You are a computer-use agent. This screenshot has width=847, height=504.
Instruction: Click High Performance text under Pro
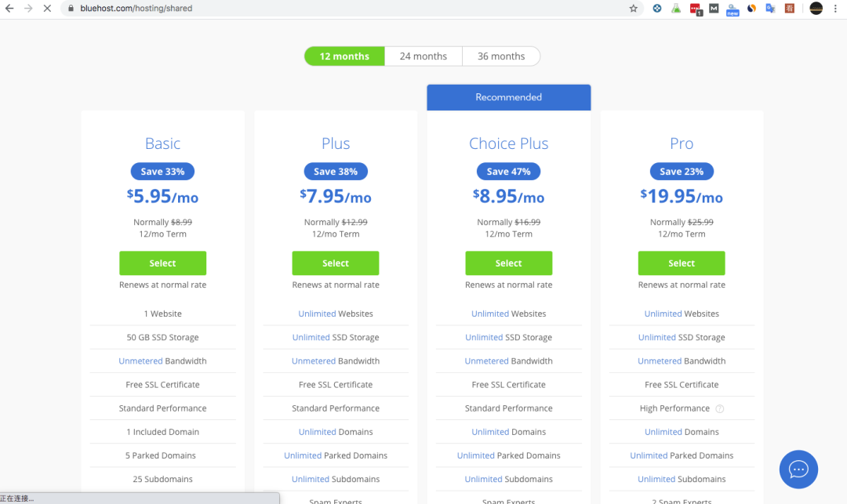[x=674, y=408]
